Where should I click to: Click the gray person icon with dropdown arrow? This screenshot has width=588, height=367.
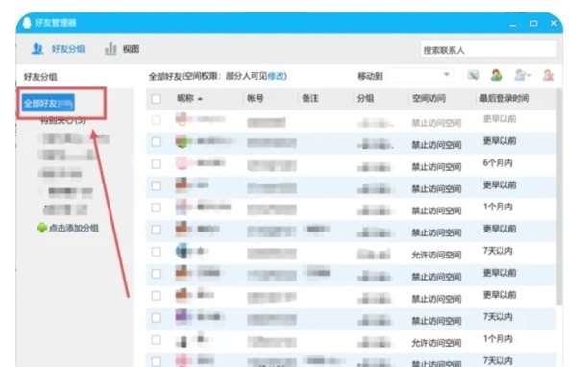point(523,75)
